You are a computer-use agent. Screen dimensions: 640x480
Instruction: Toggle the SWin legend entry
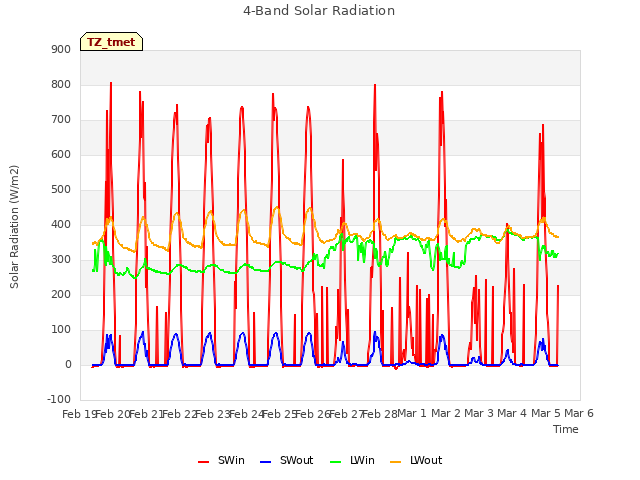(221, 460)
